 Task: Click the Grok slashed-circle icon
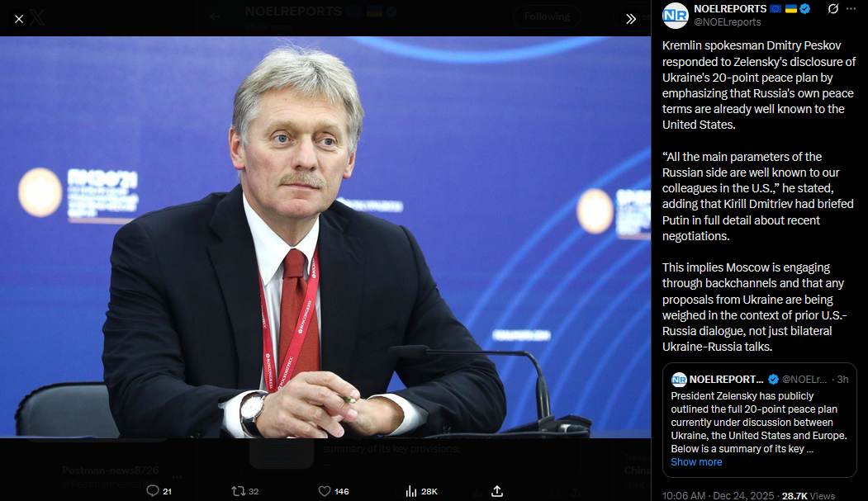pyautogui.click(x=832, y=9)
